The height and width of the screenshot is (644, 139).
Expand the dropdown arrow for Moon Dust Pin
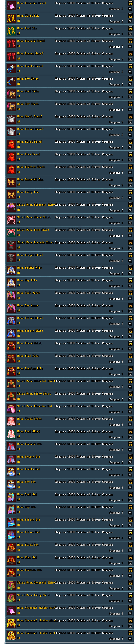[x=130, y=34]
